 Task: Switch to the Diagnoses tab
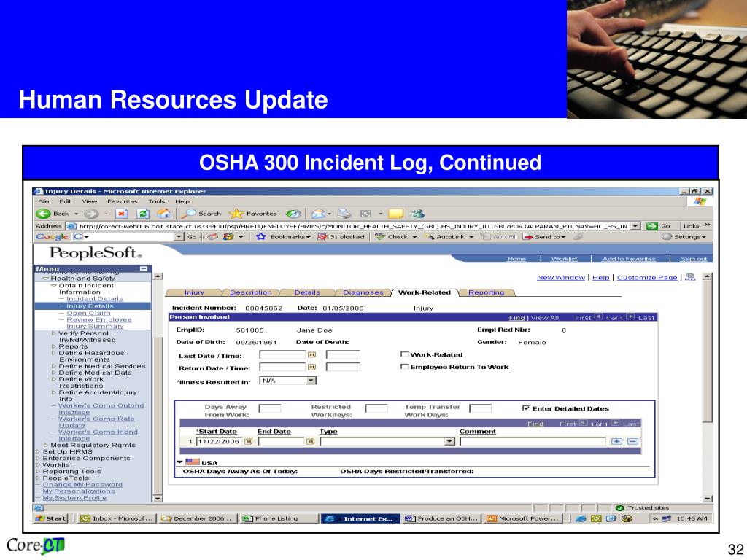click(x=363, y=292)
